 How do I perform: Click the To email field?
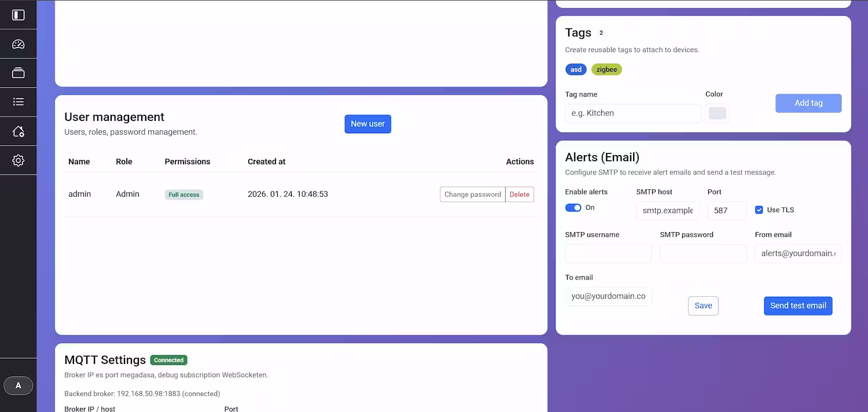coord(608,296)
